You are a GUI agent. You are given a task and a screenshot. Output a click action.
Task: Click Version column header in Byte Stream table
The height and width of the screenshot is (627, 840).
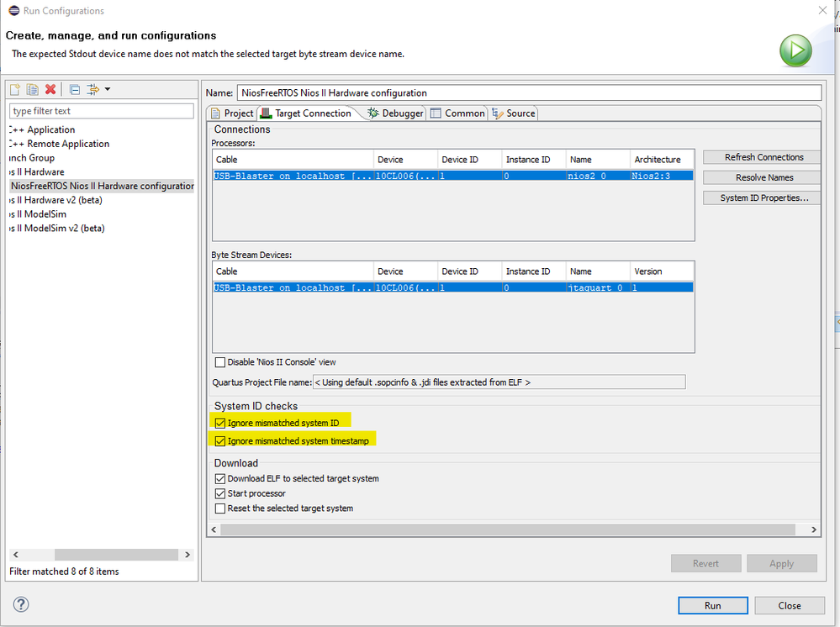[662, 271]
